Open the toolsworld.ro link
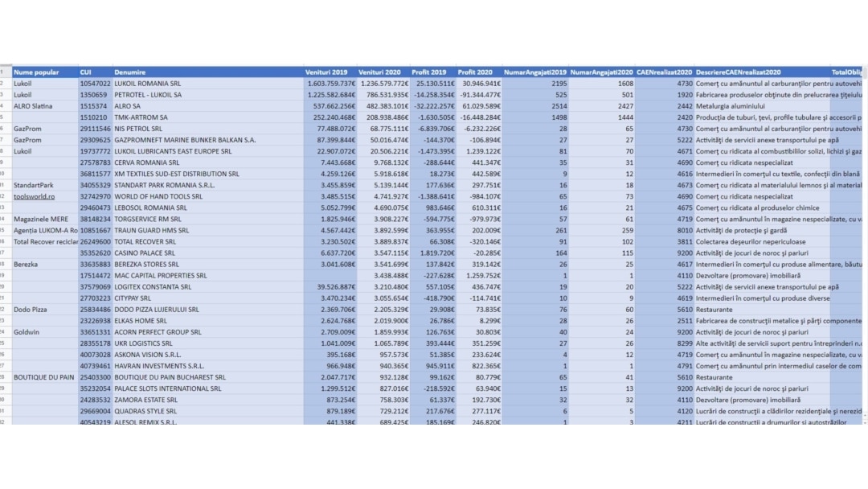Image resolution: width=868 pixels, height=489 pixels. (x=35, y=196)
